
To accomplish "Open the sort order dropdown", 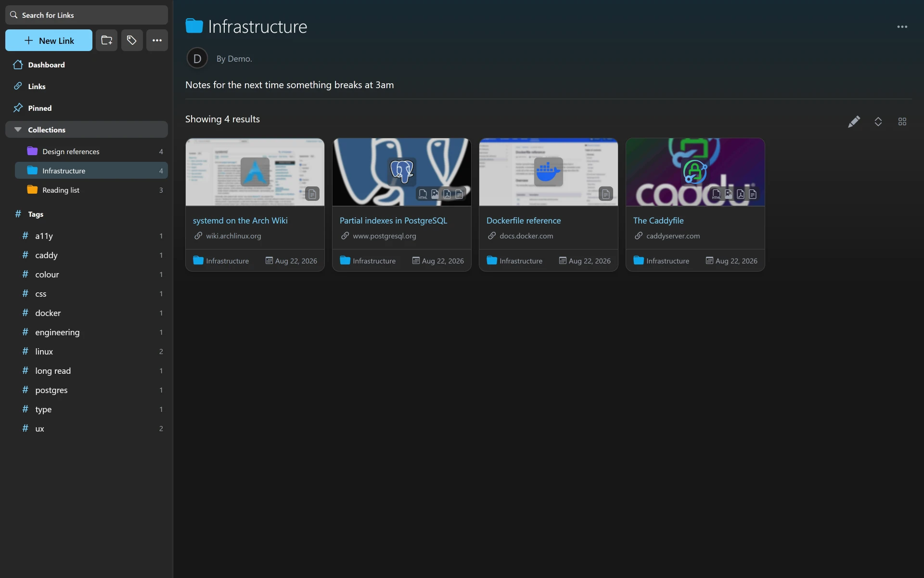I will click(878, 121).
